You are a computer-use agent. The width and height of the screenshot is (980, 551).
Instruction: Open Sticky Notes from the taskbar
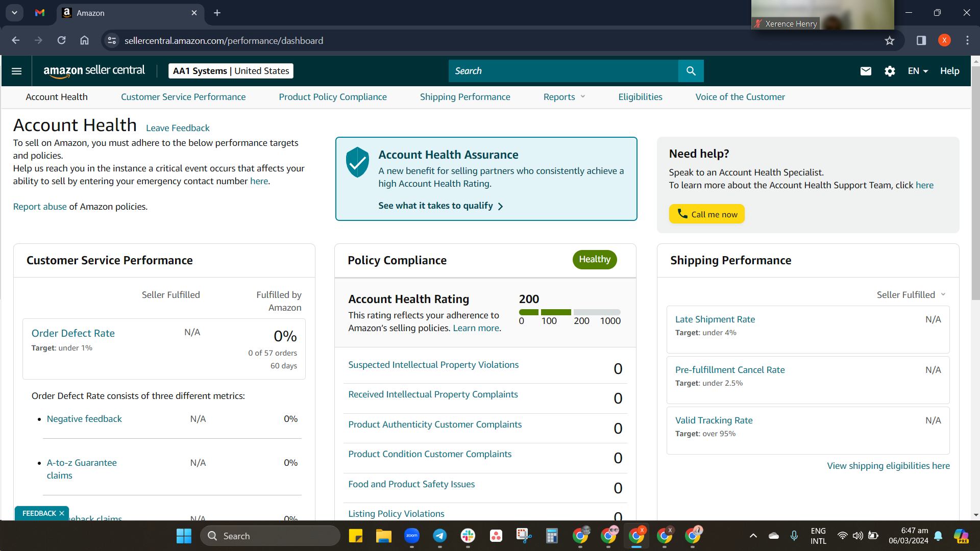tap(356, 536)
